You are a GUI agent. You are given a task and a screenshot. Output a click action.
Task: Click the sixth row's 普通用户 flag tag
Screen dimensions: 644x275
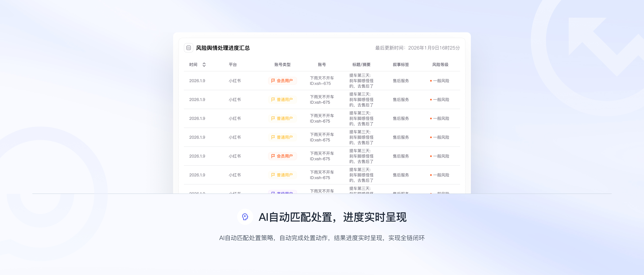click(282, 175)
